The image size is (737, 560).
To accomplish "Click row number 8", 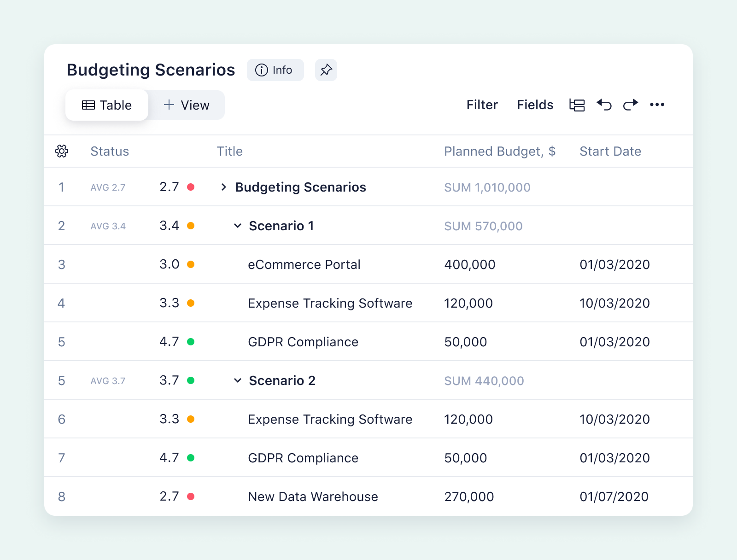I will pyautogui.click(x=61, y=496).
